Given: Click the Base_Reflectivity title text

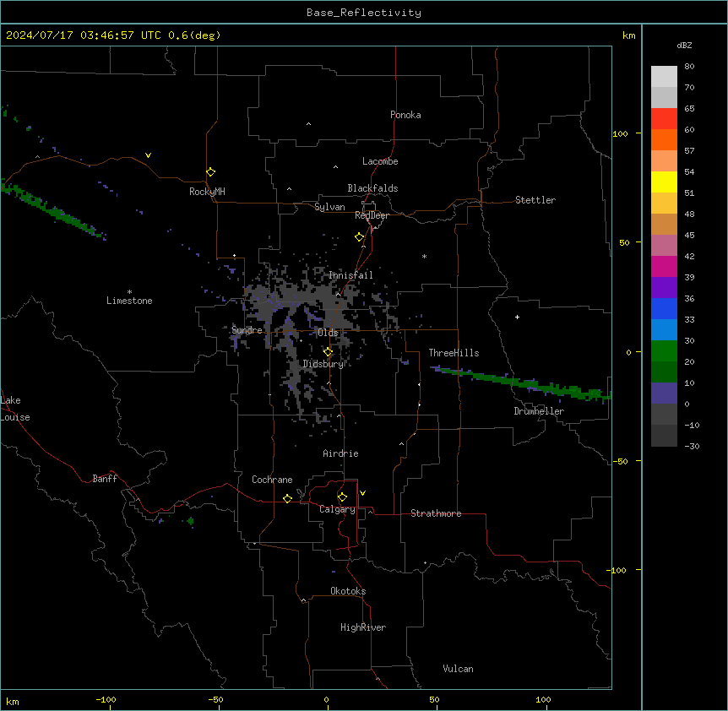Looking at the screenshot, I should [x=364, y=13].
